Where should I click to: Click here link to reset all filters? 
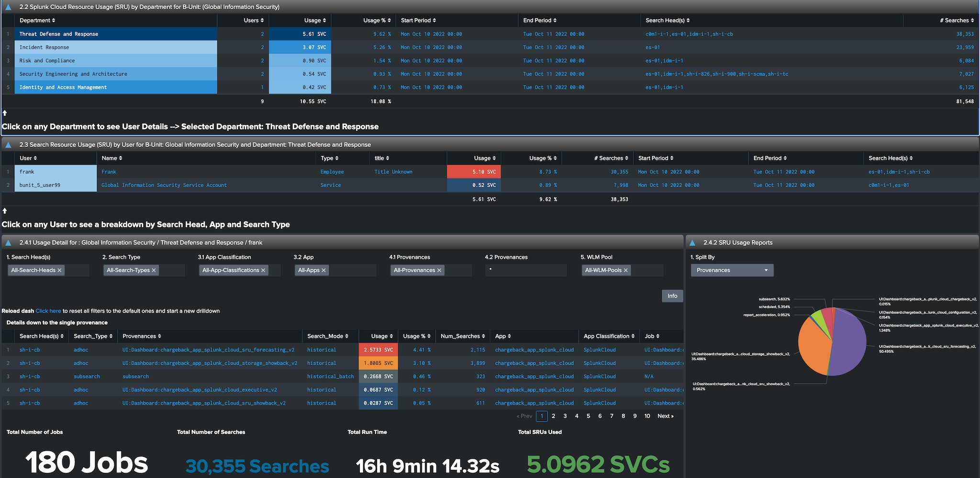[x=48, y=311]
